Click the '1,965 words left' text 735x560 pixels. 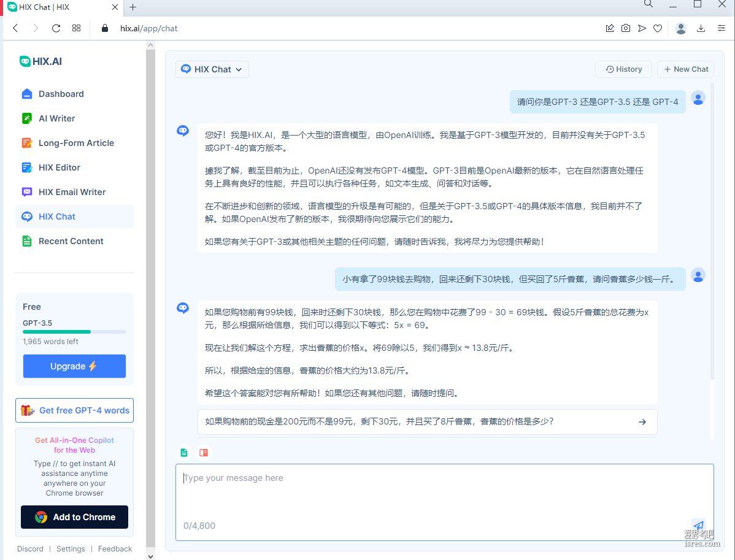click(51, 342)
